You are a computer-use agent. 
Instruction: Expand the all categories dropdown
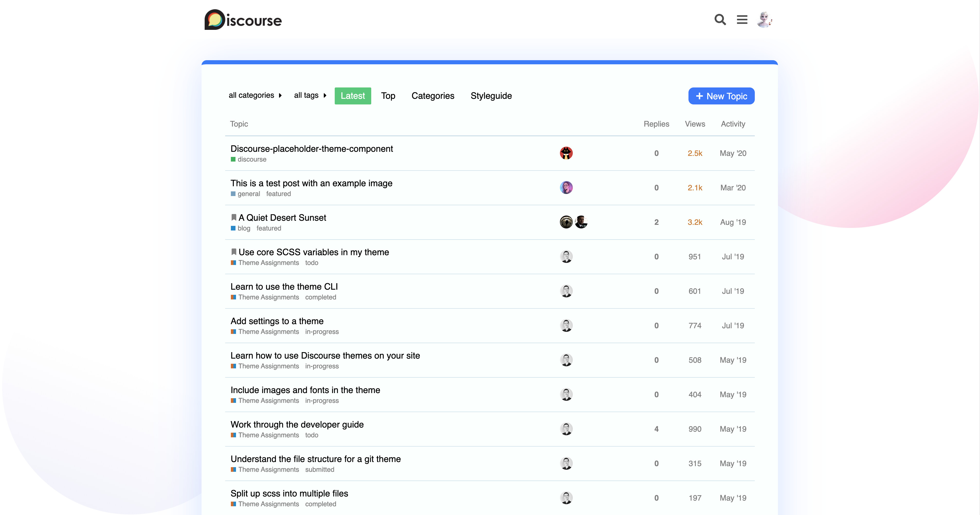(x=255, y=95)
